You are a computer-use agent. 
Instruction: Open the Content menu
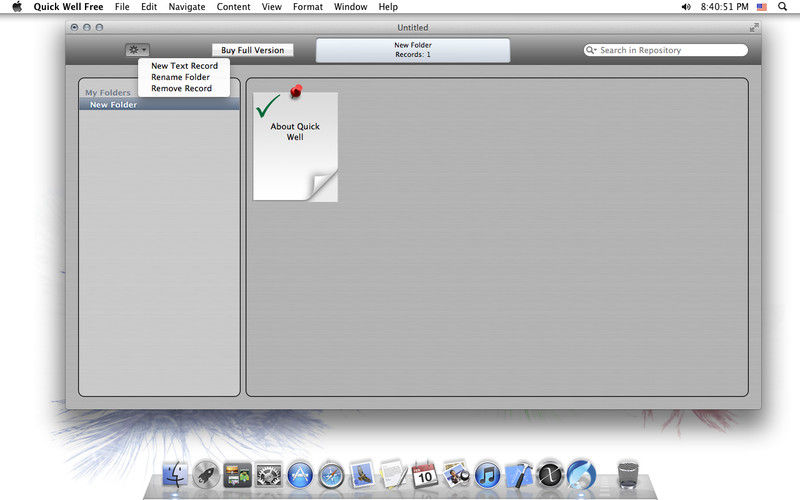tap(233, 7)
